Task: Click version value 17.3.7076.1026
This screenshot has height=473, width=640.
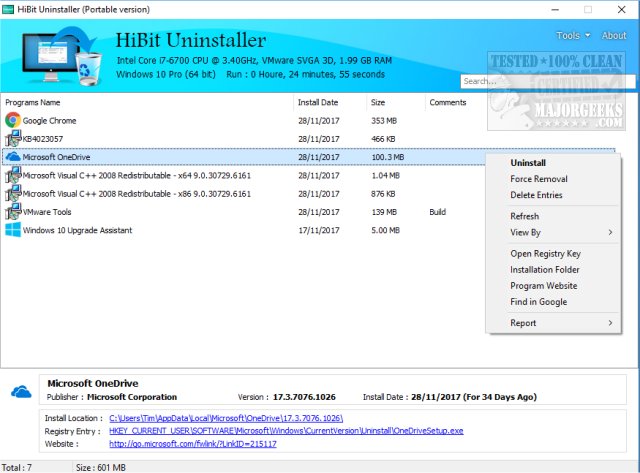Action: pos(304,397)
